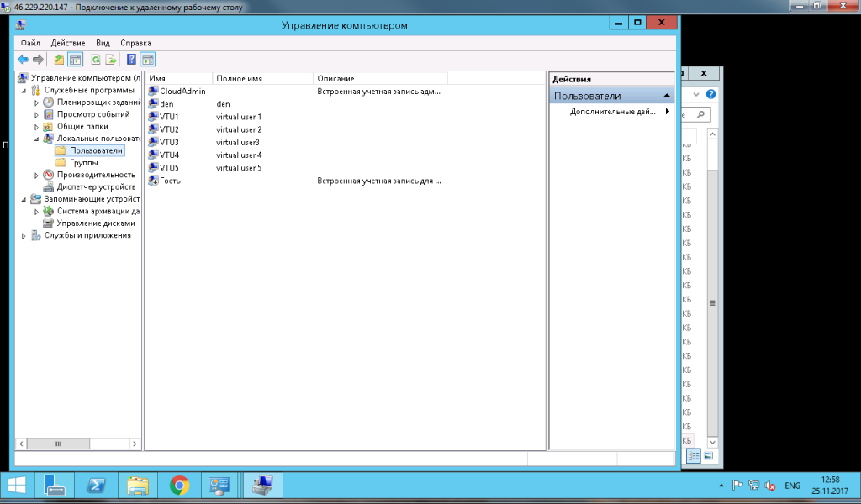The width and height of the screenshot is (861, 504).
Task: Select the Управление компьютером root node
Action: [80, 78]
